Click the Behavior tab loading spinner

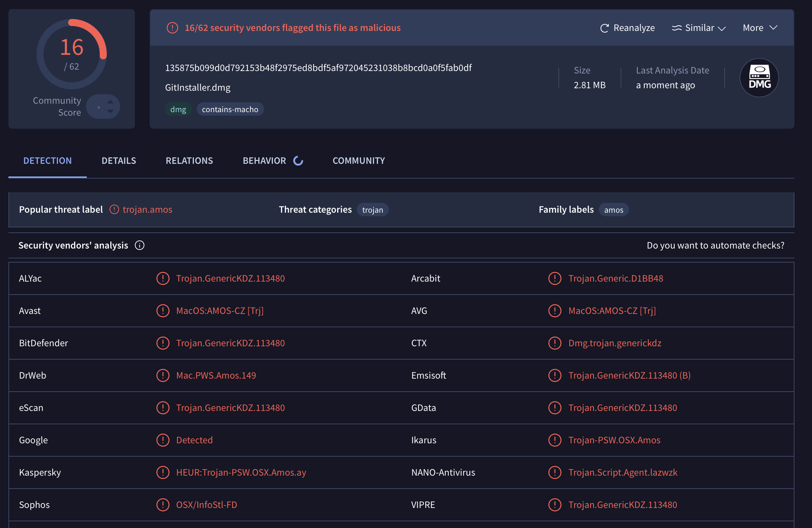click(x=298, y=161)
